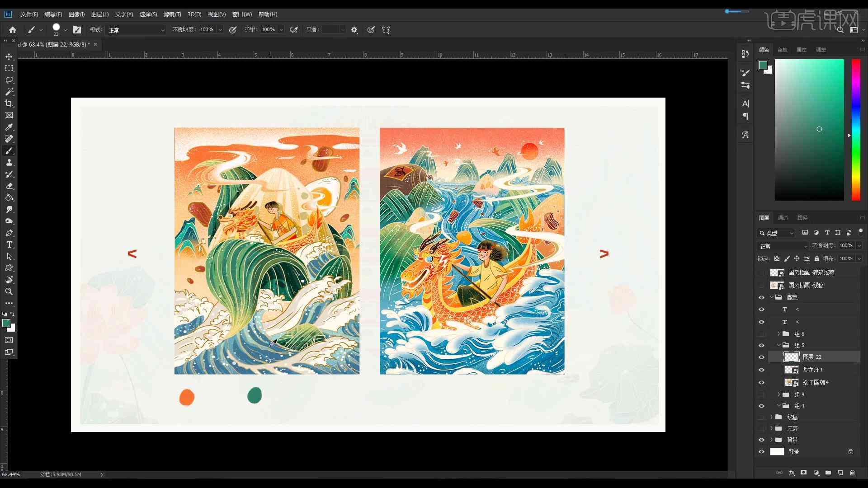Show the 国风插画-建筑线稿 layer
868x488 pixels.
pyautogui.click(x=761, y=272)
